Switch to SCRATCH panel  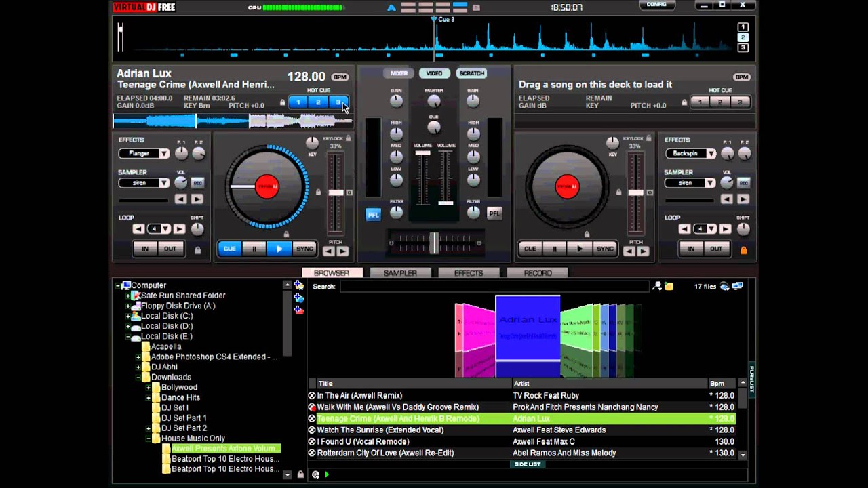pos(472,73)
